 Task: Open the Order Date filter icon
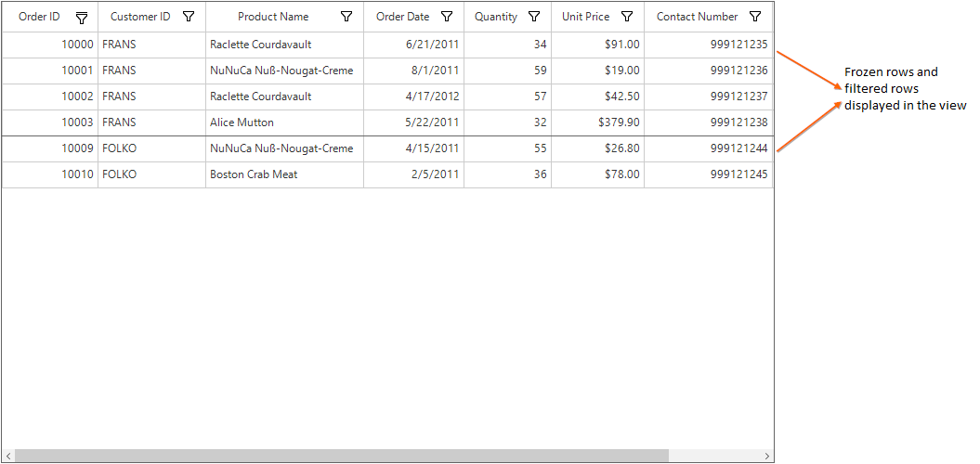pos(447,17)
